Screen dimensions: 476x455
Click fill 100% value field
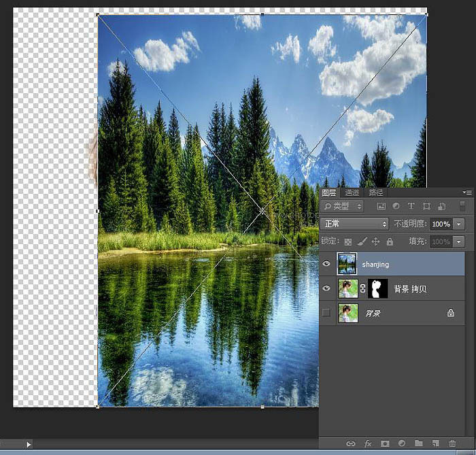[441, 242]
